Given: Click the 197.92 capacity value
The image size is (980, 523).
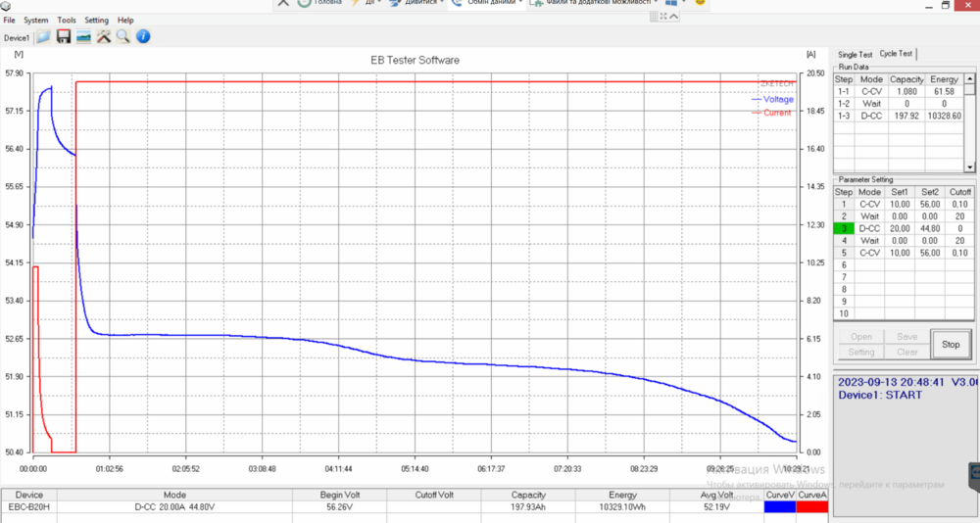Looking at the screenshot, I should [x=906, y=117].
